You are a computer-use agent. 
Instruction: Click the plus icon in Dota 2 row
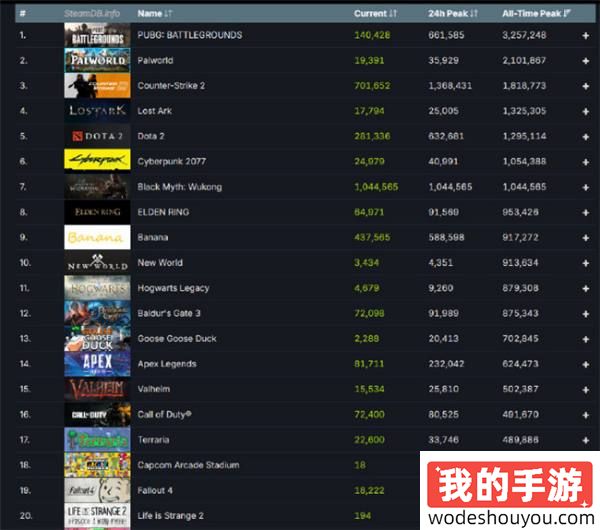tap(585, 137)
